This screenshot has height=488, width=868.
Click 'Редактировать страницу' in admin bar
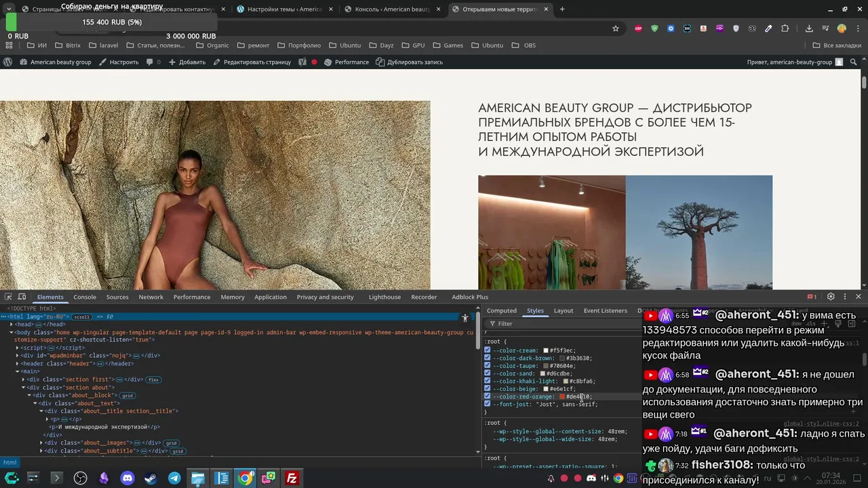coord(252,62)
